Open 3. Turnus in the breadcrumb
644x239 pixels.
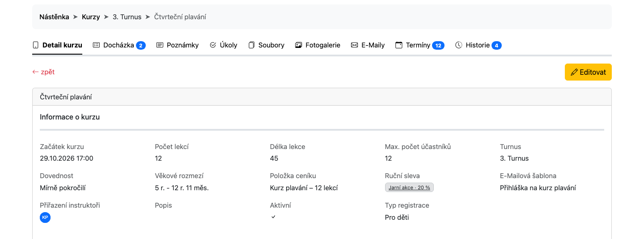(127, 17)
